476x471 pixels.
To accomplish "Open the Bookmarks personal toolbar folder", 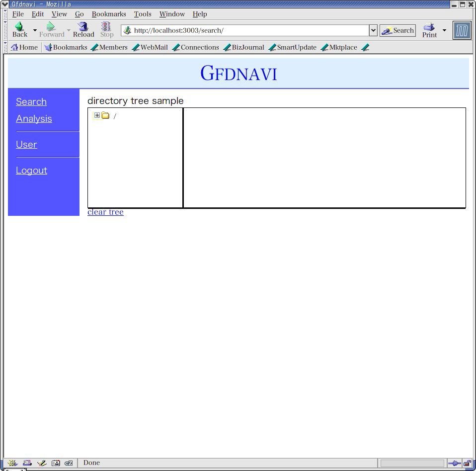I will click(66, 47).
